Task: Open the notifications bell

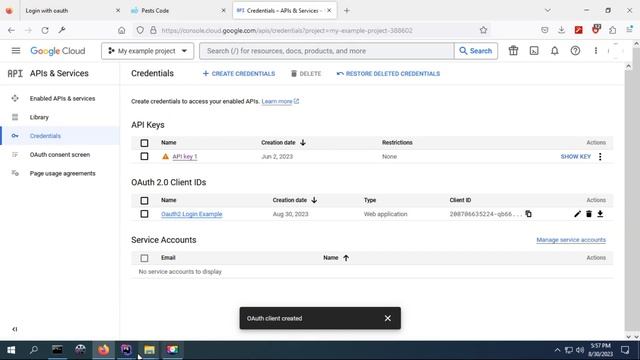Action: (x=555, y=51)
